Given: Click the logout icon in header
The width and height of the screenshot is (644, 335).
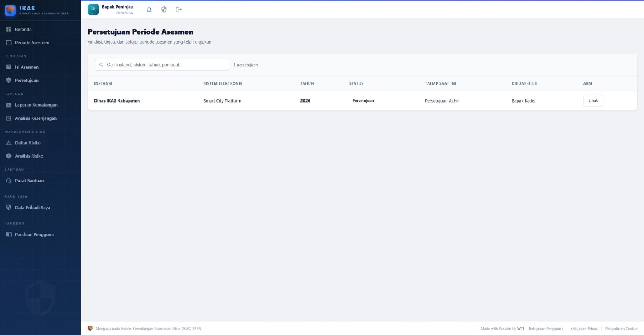Looking at the screenshot, I should (179, 10).
